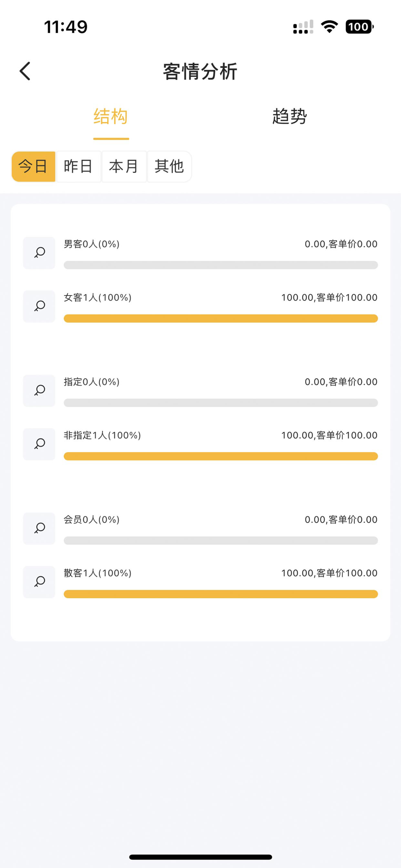
Task: Tap the 客情分析 page title
Action: coord(200,72)
